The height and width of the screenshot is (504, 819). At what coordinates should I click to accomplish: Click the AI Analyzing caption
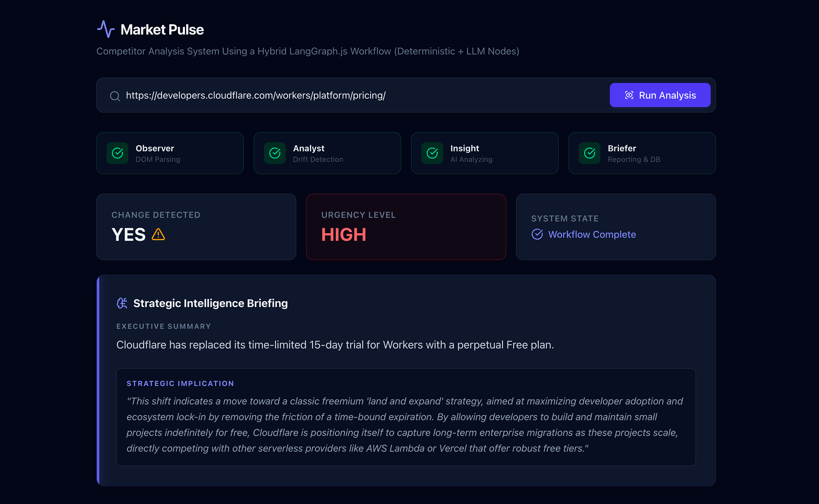(471, 159)
